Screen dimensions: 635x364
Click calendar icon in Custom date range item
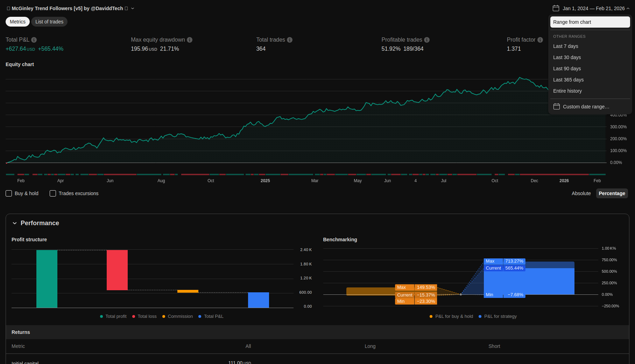557,107
